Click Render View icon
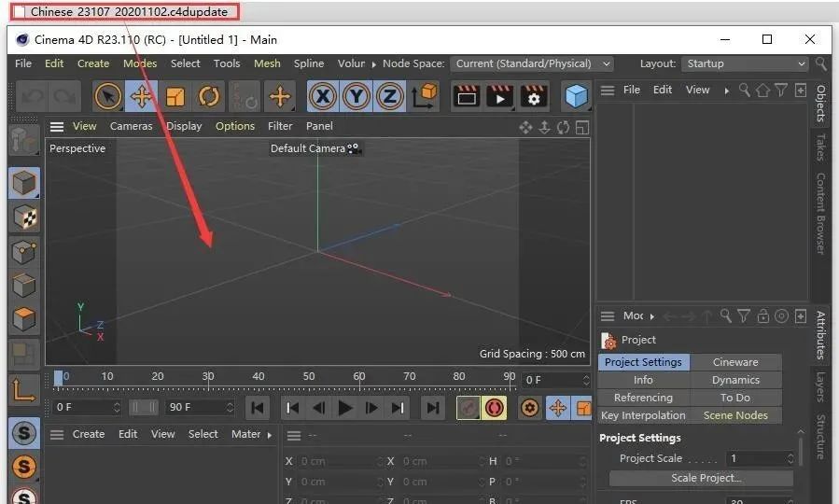 click(x=467, y=97)
